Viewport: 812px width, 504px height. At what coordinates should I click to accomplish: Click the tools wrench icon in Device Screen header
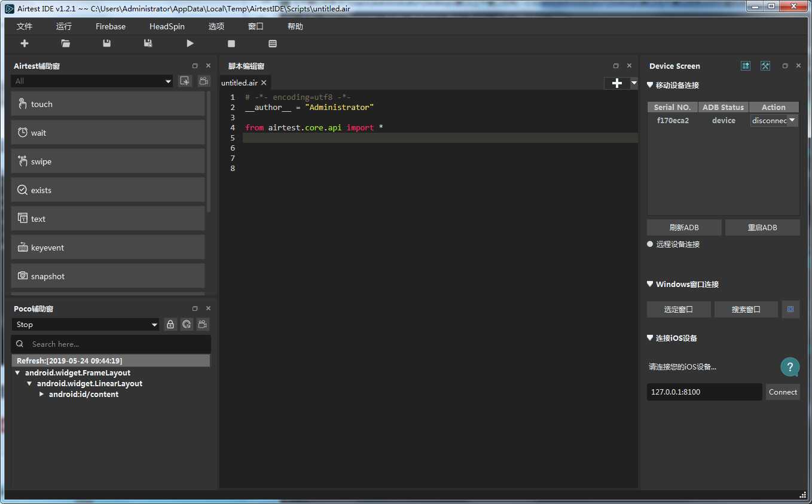[765, 66]
